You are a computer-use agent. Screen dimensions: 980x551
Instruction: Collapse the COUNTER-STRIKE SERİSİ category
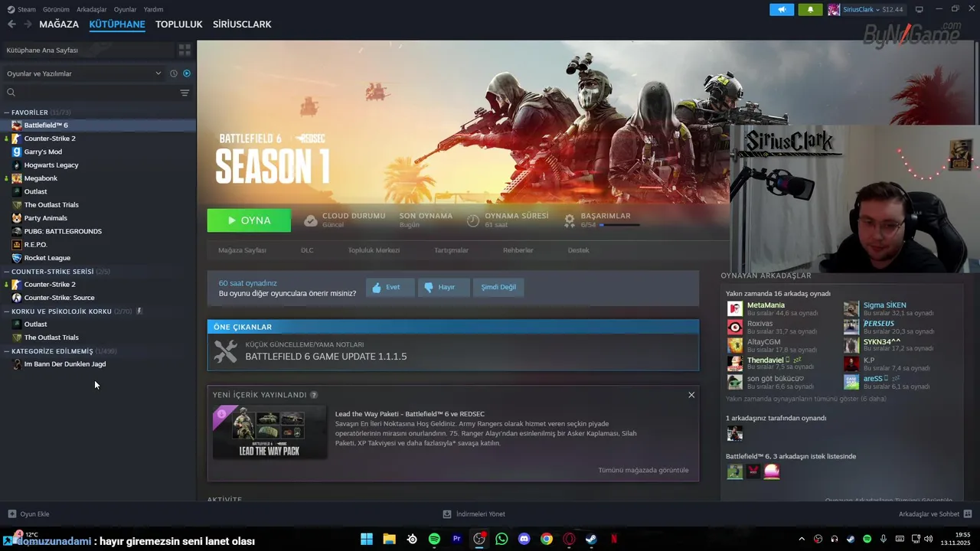(x=7, y=272)
